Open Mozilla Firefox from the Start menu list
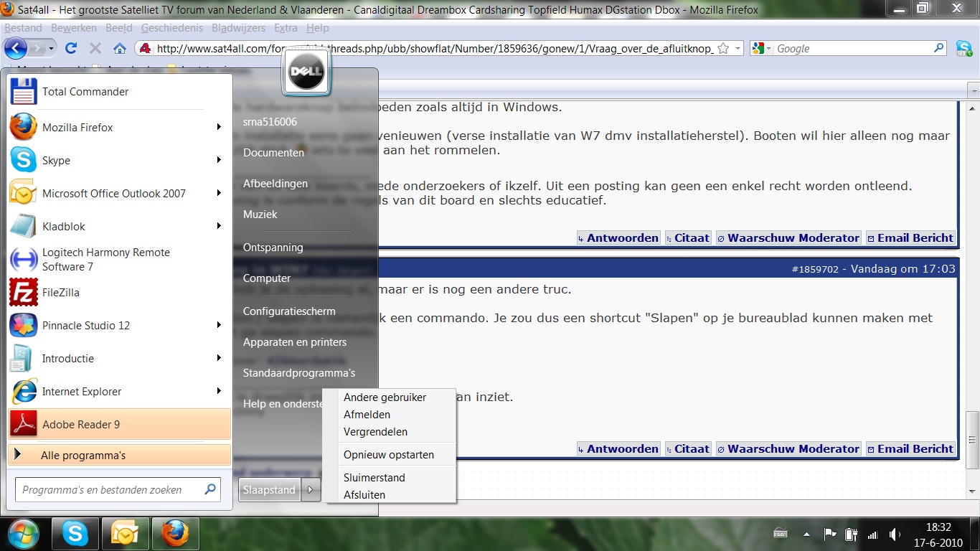 point(120,128)
